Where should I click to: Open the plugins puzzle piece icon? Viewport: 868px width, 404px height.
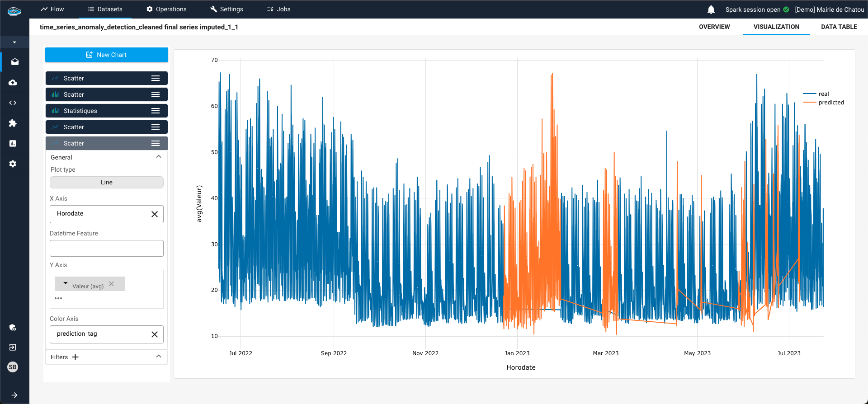13,123
